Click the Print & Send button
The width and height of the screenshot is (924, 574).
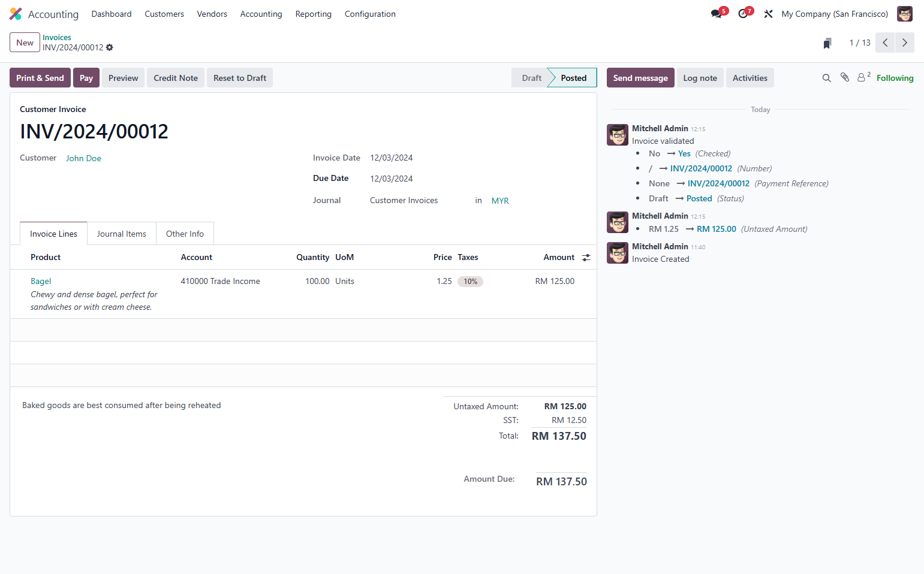tap(40, 78)
